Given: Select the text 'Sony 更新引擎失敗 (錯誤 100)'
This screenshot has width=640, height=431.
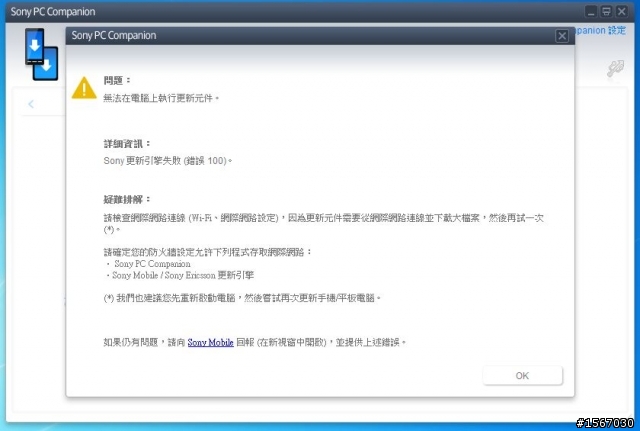Looking at the screenshot, I should [168, 161].
